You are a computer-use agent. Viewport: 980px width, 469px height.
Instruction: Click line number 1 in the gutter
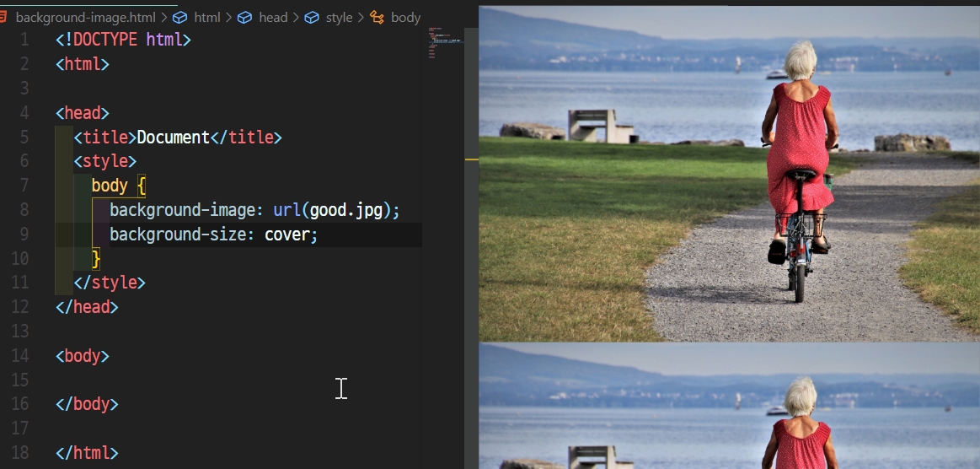tap(24, 40)
